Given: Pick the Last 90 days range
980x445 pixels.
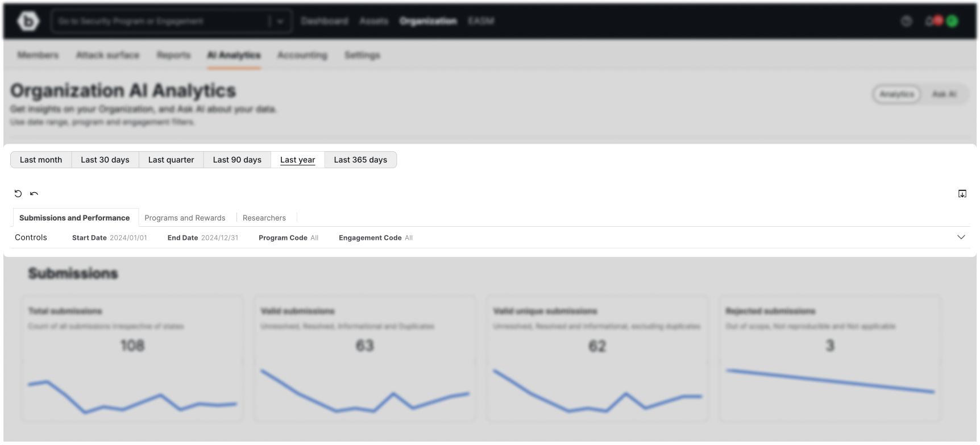Looking at the screenshot, I should pos(237,160).
